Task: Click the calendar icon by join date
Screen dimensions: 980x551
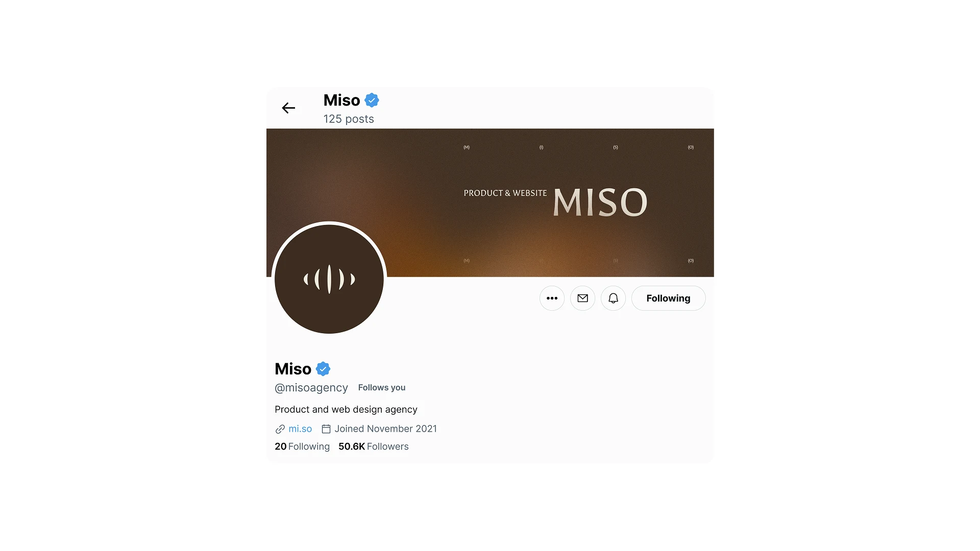Action: tap(326, 429)
